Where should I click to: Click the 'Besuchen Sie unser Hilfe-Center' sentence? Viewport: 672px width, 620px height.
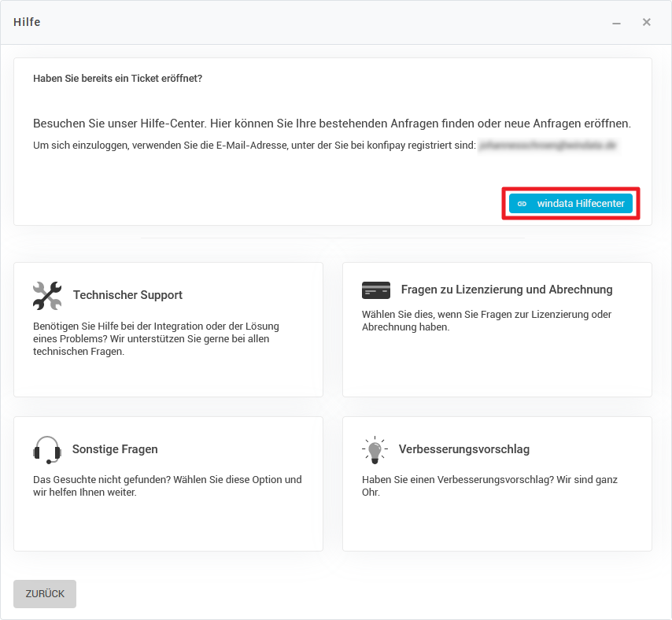click(331, 124)
